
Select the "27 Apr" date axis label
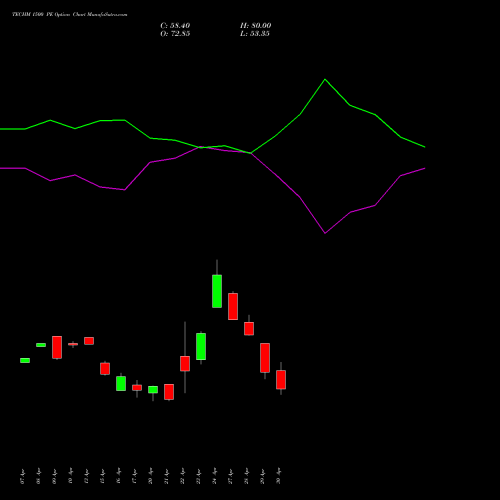[230, 476]
